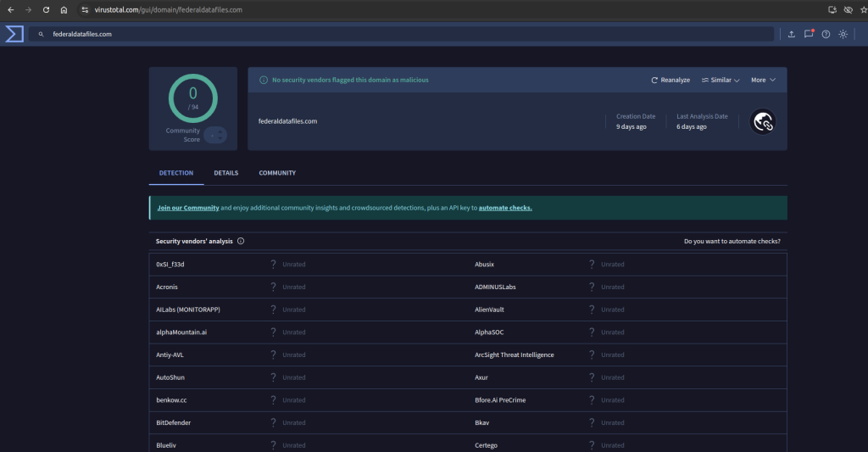Open the browser home page icon

64,10
